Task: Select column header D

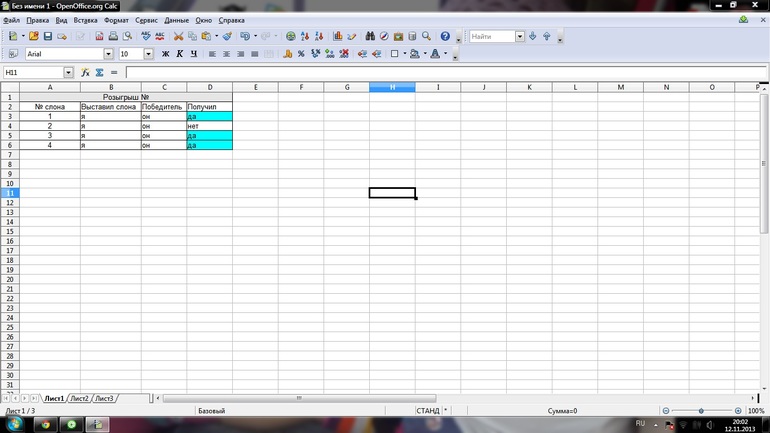Action: click(x=210, y=87)
